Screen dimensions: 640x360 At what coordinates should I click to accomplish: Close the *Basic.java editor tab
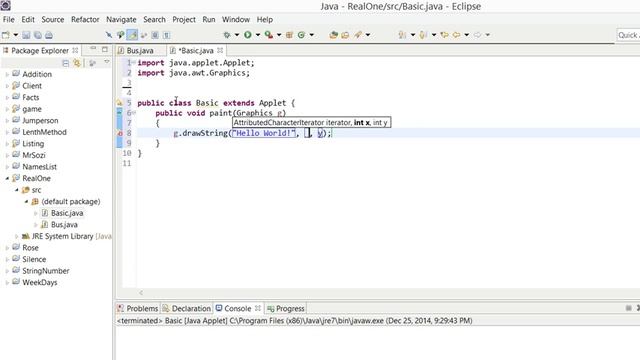[x=220, y=50]
